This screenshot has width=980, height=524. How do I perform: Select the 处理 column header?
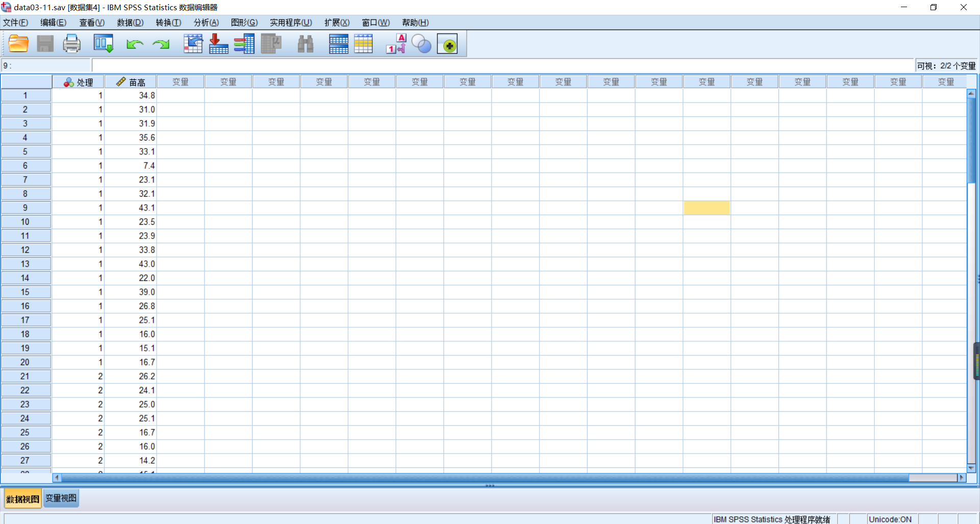[79, 82]
